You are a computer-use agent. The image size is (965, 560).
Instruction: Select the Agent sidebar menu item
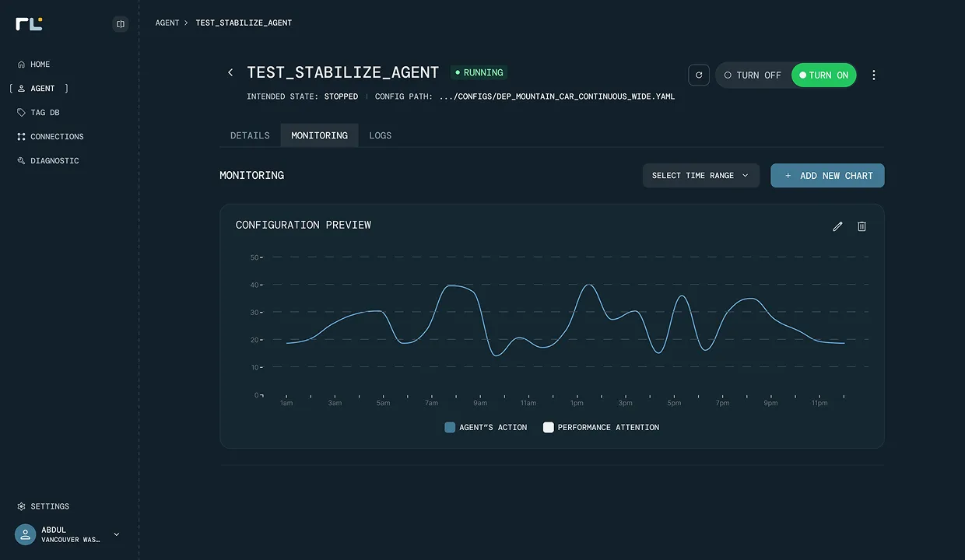[x=39, y=89]
